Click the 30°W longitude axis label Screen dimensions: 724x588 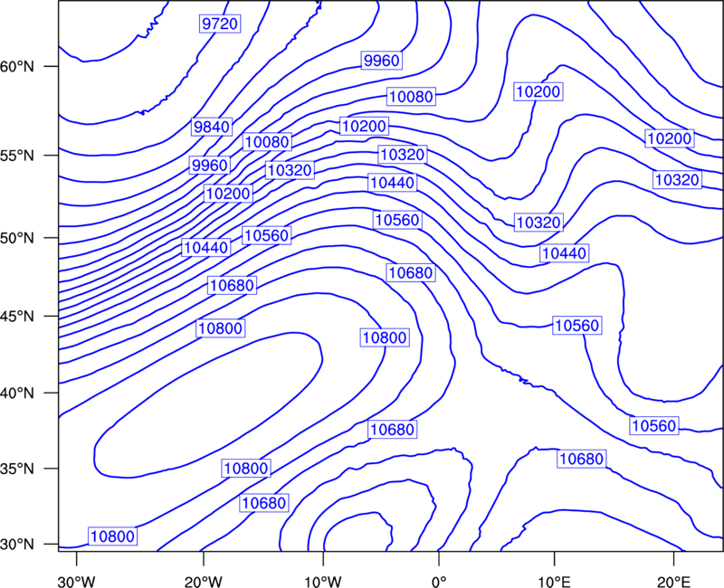pyautogui.click(x=77, y=582)
